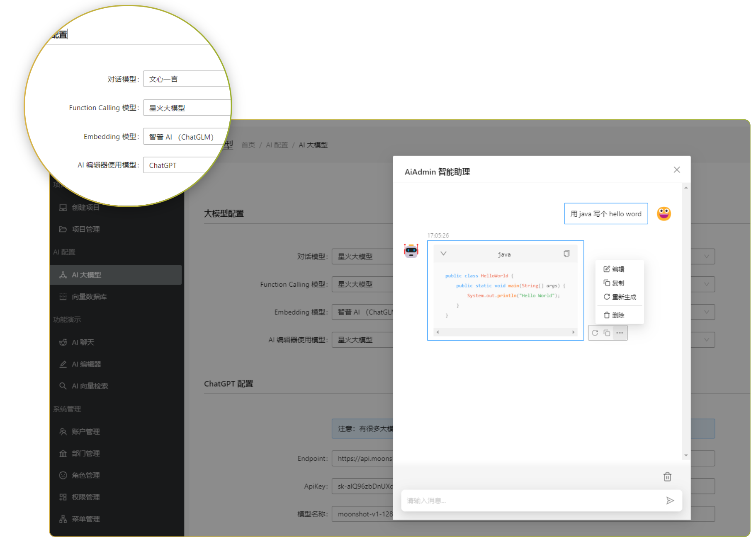
Task: Click the regenerate icon under the reply
Action: (x=595, y=333)
